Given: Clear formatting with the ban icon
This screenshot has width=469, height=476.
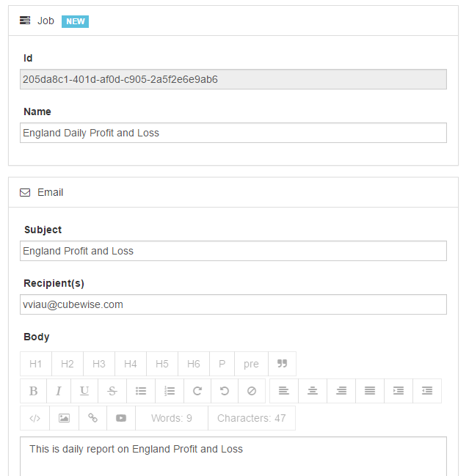Looking at the screenshot, I should pos(252,391).
